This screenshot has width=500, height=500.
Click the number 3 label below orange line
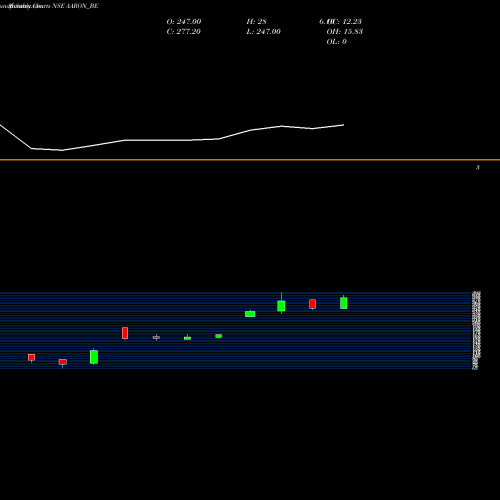478,168
